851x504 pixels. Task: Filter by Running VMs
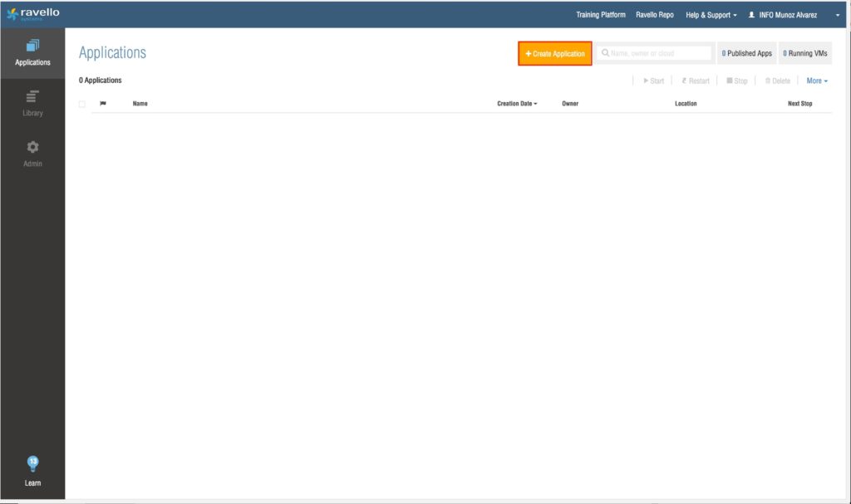point(804,53)
